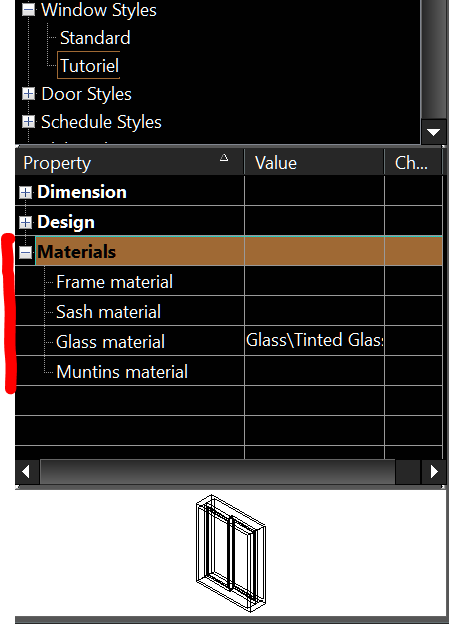Click the window style 3D preview
This screenshot has height=624, width=449.
tap(231, 554)
